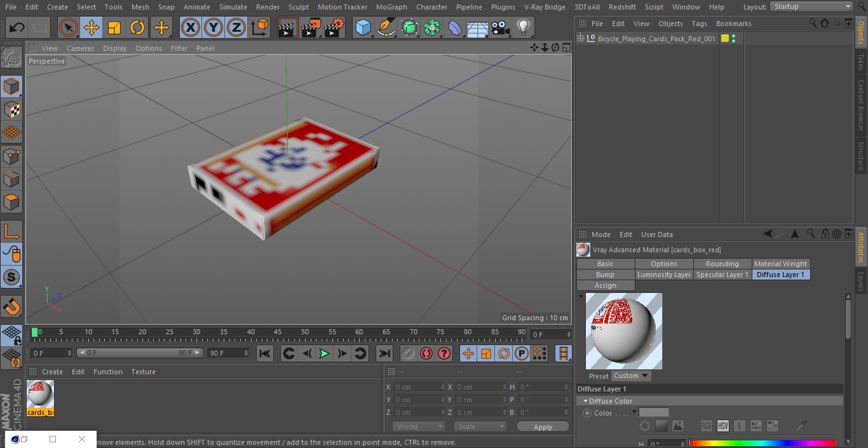This screenshot has height=448, width=868.
Task: Click Render Active View clapperboard icon
Action: point(288,28)
